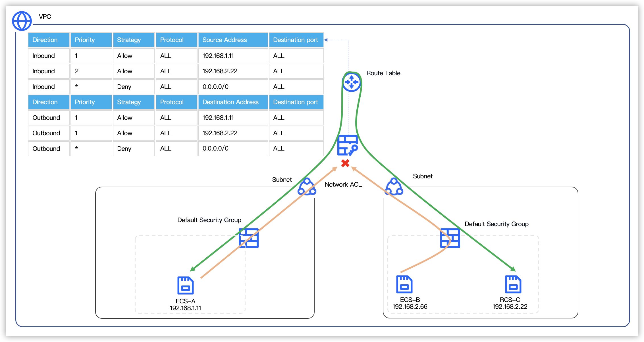The width and height of the screenshot is (644, 342).
Task: Click the inbound table Strategy header
Action: point(134,40)
